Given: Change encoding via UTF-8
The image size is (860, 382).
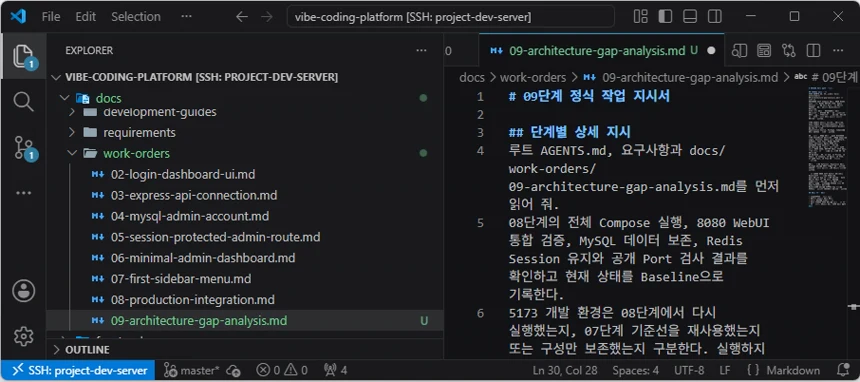Looking at the screenshot, I should (689, 370).
